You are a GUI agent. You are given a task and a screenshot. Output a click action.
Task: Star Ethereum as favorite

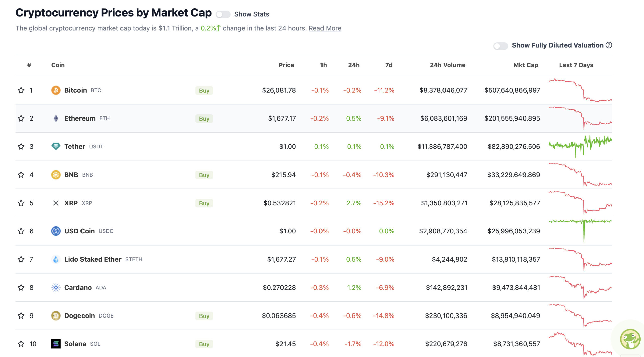click(x=21, y=118)
